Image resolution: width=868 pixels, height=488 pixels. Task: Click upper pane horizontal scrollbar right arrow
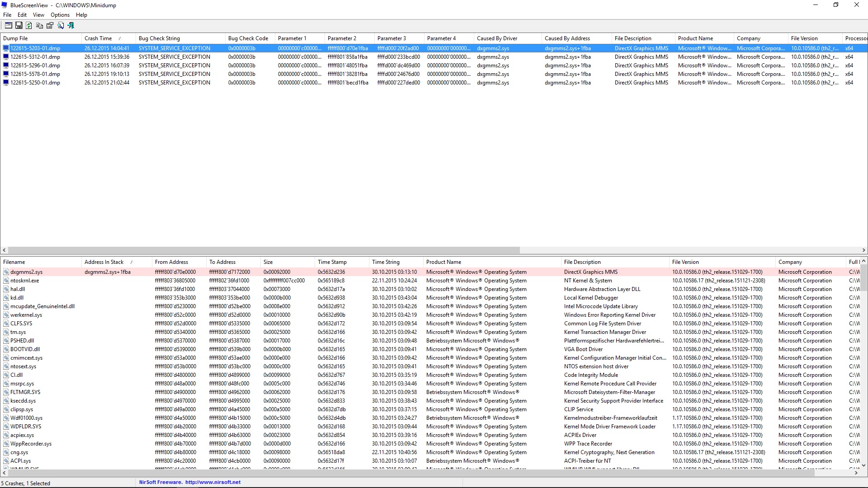[863, 250]
